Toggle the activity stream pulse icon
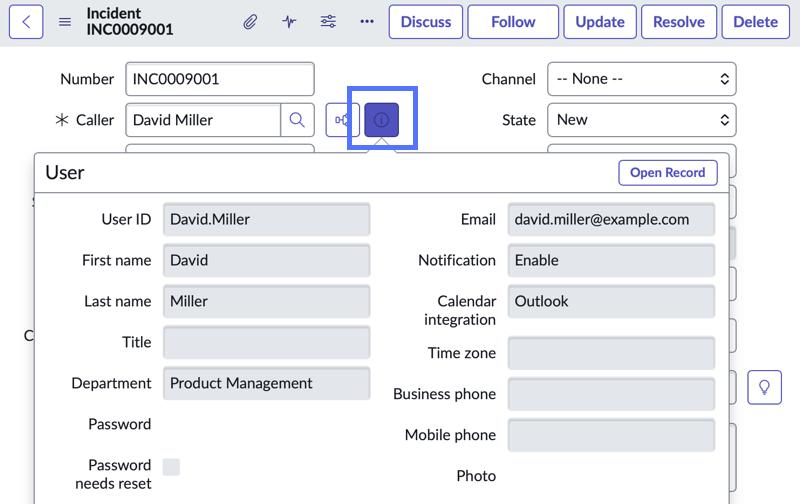Screen dimensions: 800x504 [x=289, y=21]
